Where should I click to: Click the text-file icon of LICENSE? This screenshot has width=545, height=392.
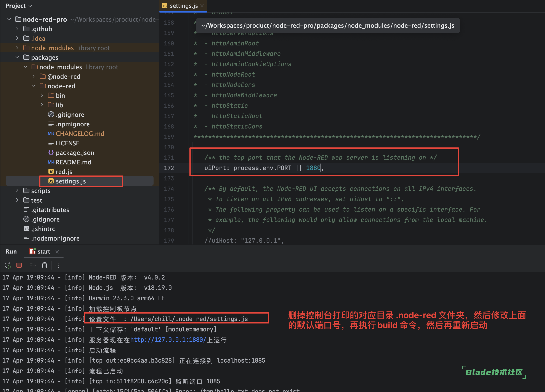[x=51, y=143]
